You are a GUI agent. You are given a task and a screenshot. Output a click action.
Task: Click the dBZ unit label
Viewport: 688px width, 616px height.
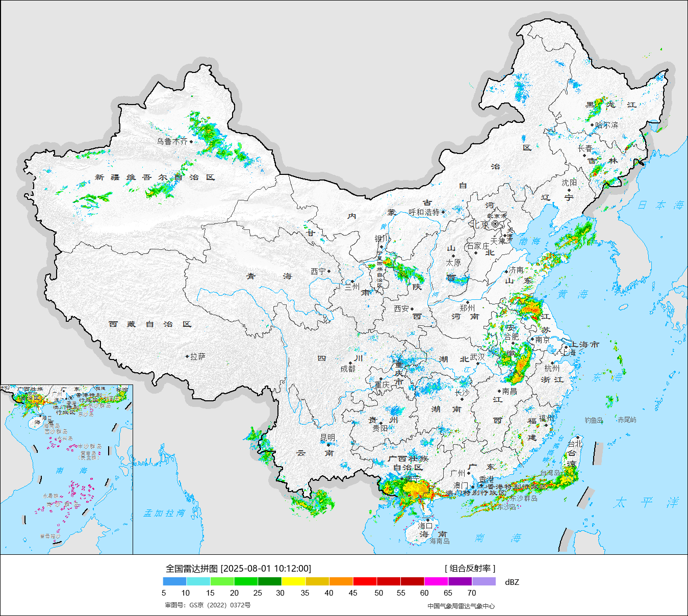(x=512, y=582)
